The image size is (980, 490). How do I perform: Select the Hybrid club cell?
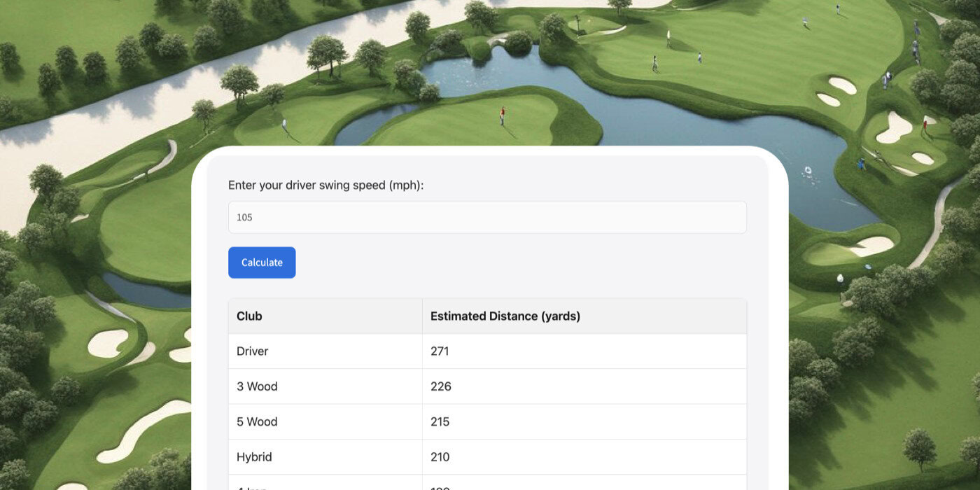pos(253,456)
